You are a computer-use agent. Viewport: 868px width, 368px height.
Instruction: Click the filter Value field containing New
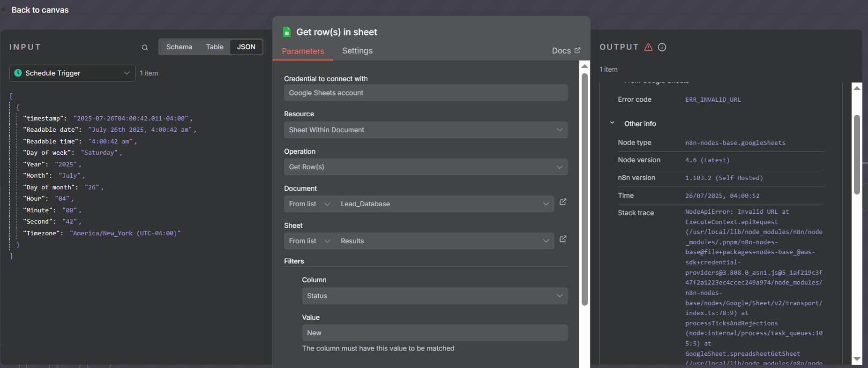coord(435,333)
